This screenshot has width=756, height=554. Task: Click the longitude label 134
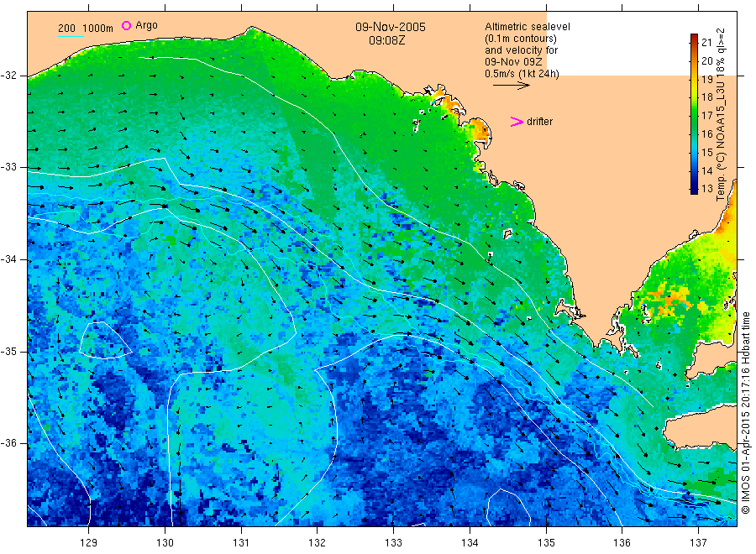click(x=470, y=542)
